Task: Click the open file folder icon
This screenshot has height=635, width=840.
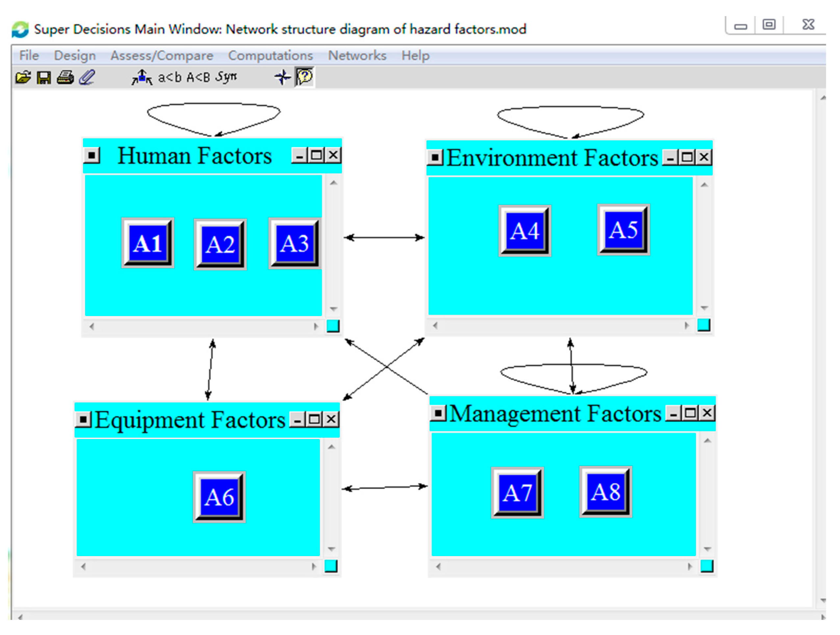Action: pyautogui.click(x=23, y=77)
